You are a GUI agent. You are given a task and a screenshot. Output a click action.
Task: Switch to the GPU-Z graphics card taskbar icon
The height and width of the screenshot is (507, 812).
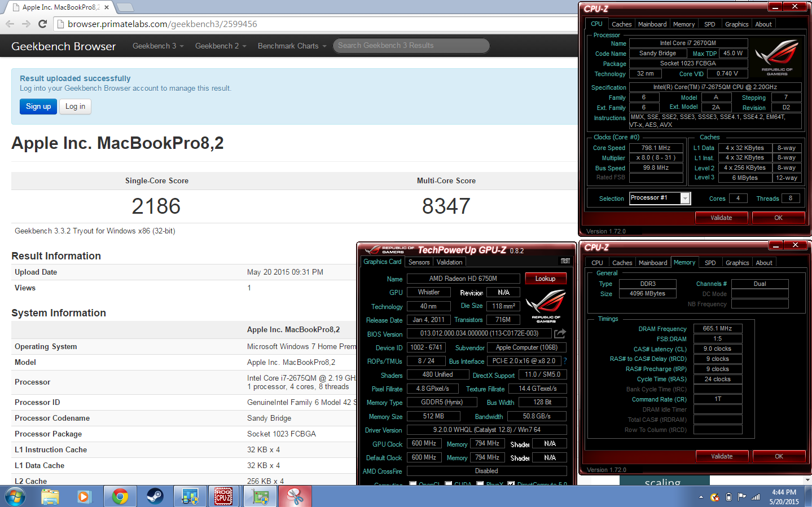click(260, 497)
